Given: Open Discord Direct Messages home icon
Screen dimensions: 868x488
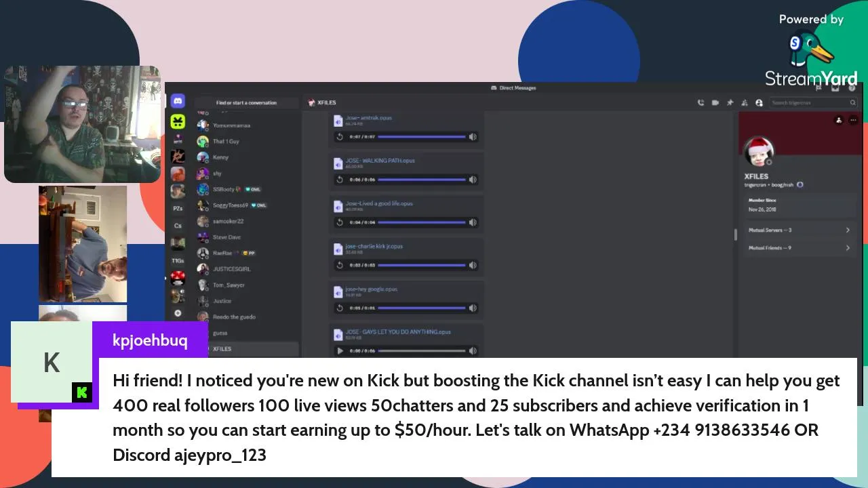Looking at the screenshot, I should point(178,102).
